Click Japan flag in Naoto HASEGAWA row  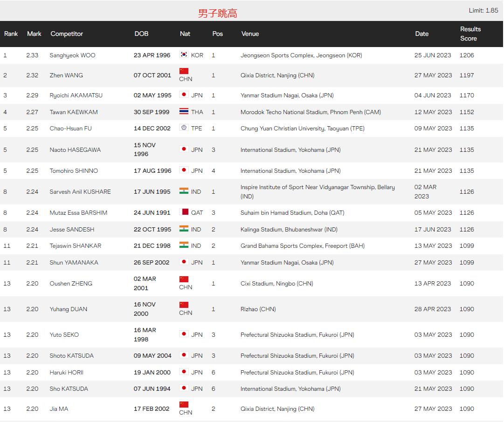pyautogui.click(x=184, y=149)
